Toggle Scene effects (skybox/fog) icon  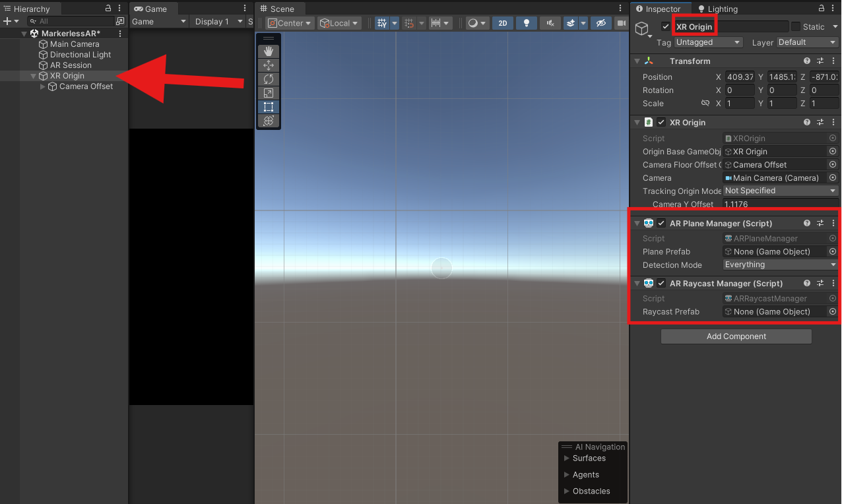[x=571, y=23]
